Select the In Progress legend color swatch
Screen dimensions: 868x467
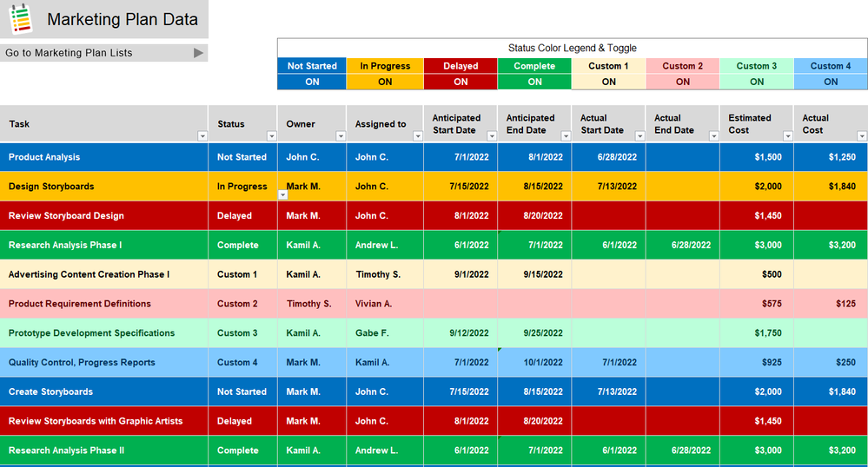pos(385,66)
